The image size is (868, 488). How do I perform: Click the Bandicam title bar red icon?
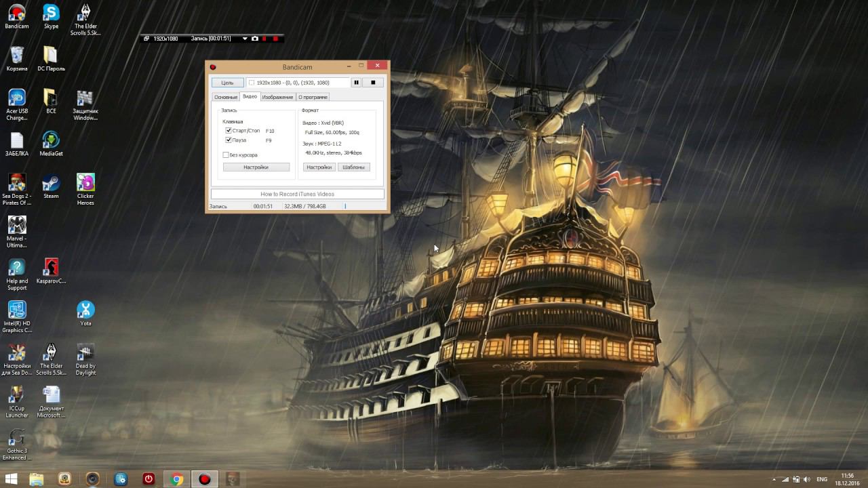click(x=213, y=67)
